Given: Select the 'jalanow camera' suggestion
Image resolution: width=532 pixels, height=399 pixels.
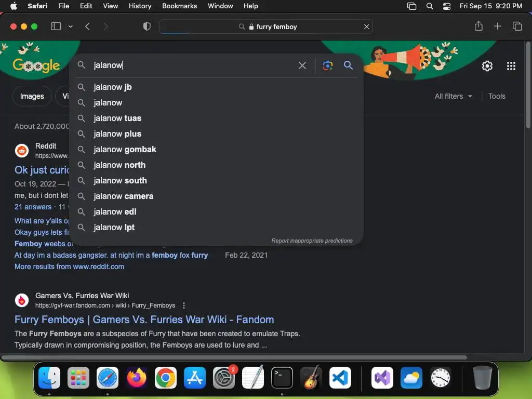Looking at the screenshot, I should pyautogui.click(x=217, y=196).
